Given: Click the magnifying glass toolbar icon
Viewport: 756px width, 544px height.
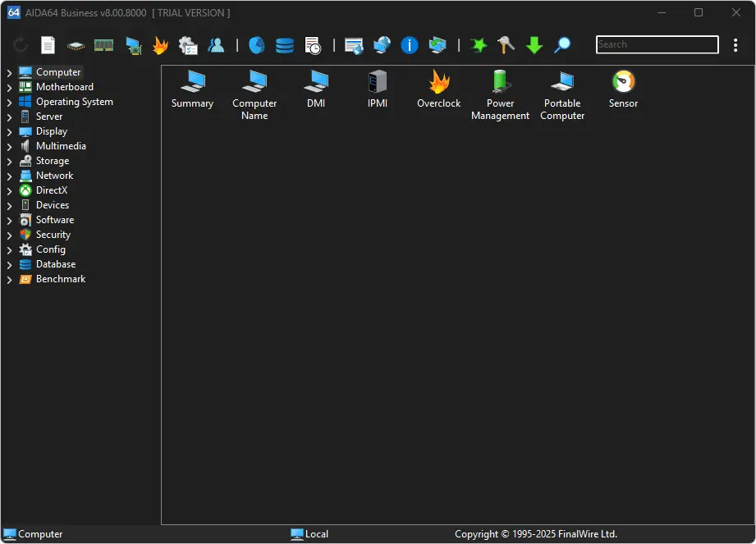Looking at the screenshot, I should click(562, 45).
